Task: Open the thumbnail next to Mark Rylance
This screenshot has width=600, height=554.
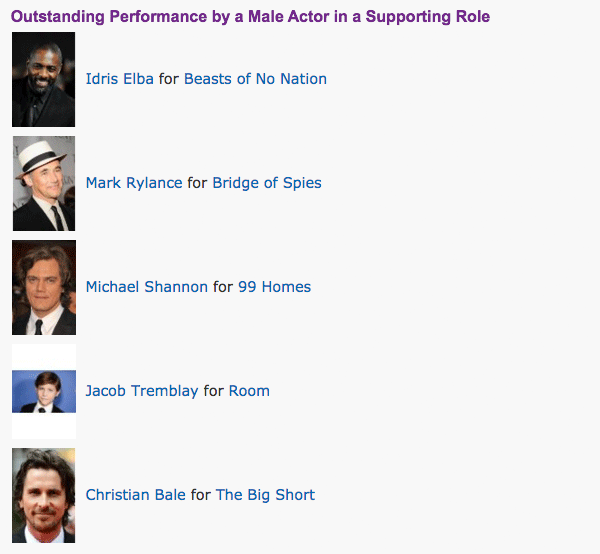Action: pos(43,183)
